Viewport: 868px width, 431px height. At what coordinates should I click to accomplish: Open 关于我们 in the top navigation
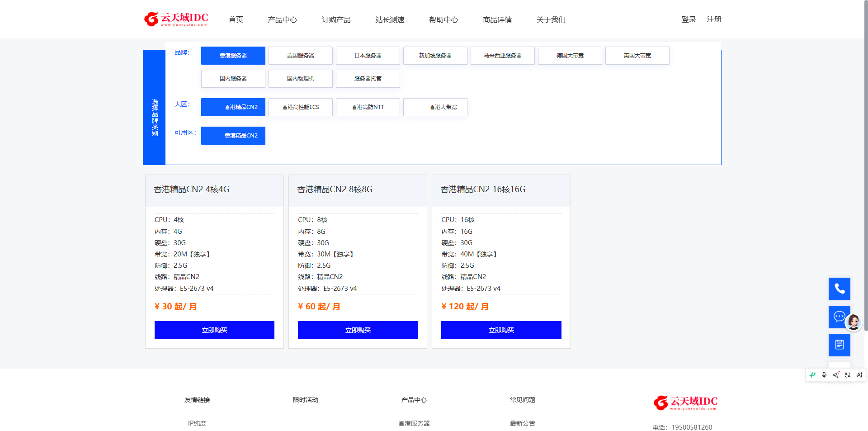coord(551,19)
